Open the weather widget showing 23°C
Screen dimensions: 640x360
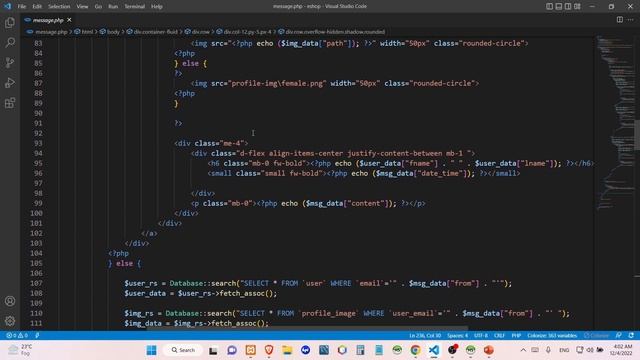tap(20, 350)
